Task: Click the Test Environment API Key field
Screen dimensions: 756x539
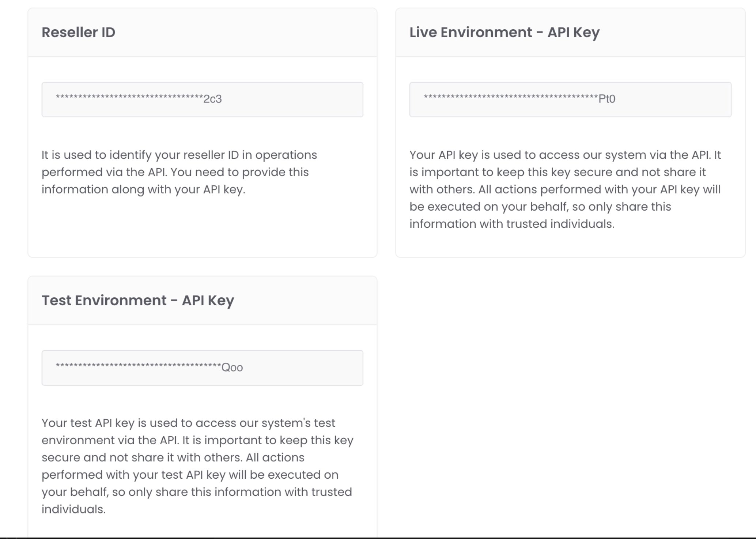Action: pyautogui.click(x=202, y=368)
